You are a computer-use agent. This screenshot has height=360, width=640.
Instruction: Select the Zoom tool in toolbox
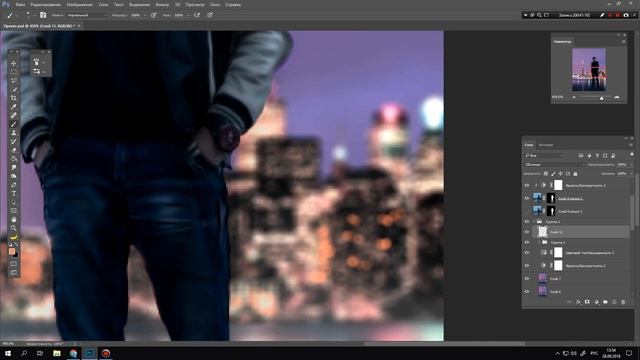click(x=13, y=228)
